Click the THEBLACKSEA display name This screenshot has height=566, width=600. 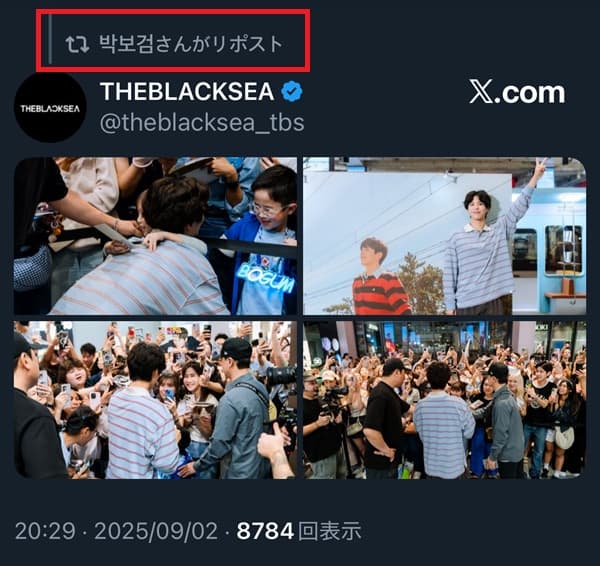[187, 92]
